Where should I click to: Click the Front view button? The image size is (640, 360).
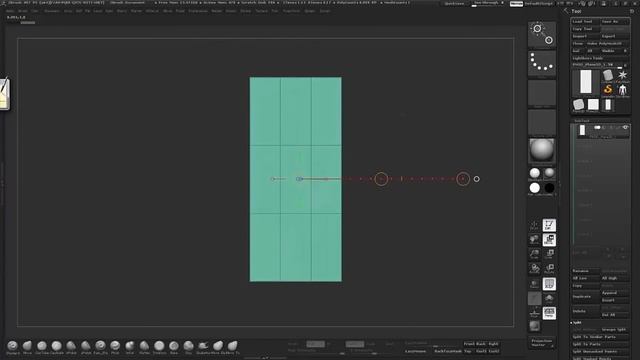click(x=469, y=344)
